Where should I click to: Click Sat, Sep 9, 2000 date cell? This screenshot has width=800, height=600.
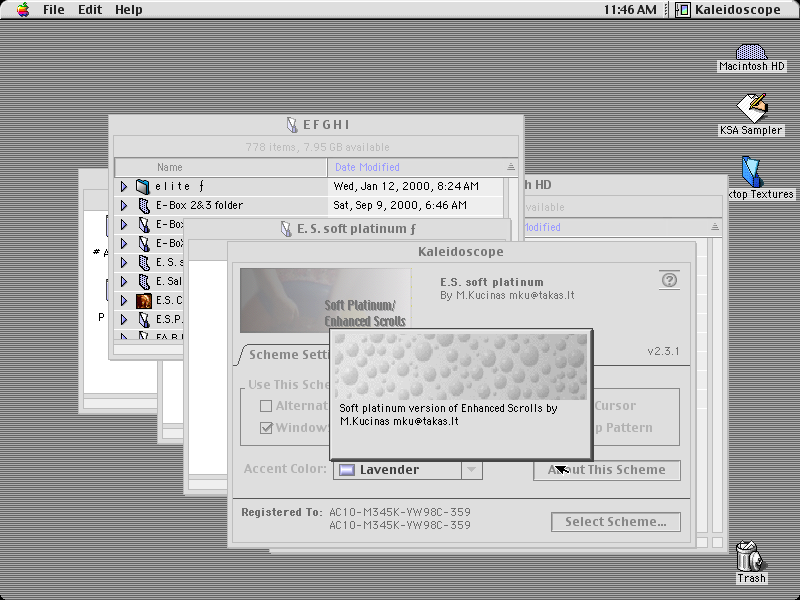click(400, 205)
